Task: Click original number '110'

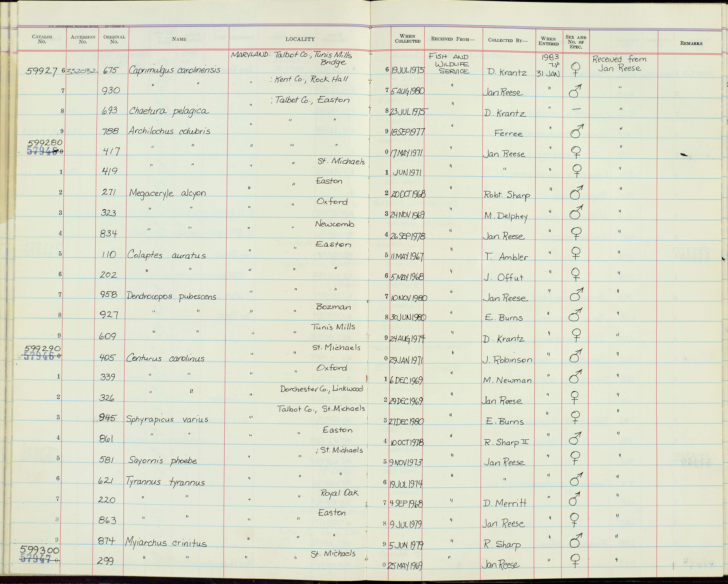Action: (109, 255)
